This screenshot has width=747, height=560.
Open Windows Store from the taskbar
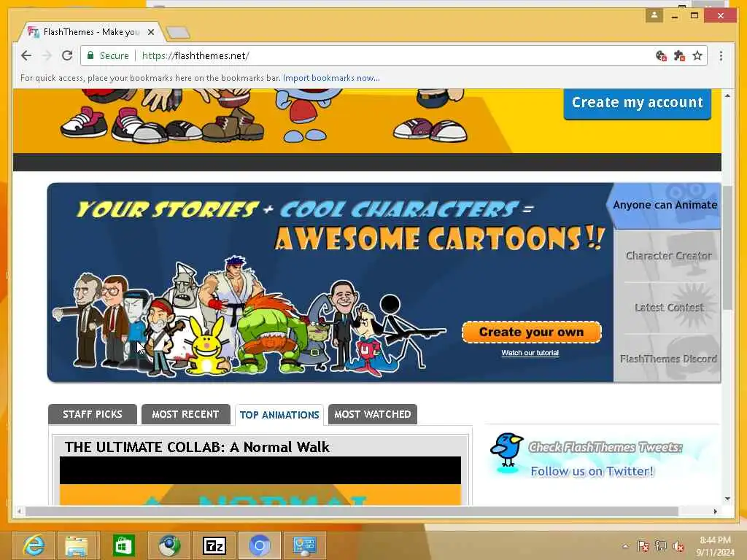123,545
